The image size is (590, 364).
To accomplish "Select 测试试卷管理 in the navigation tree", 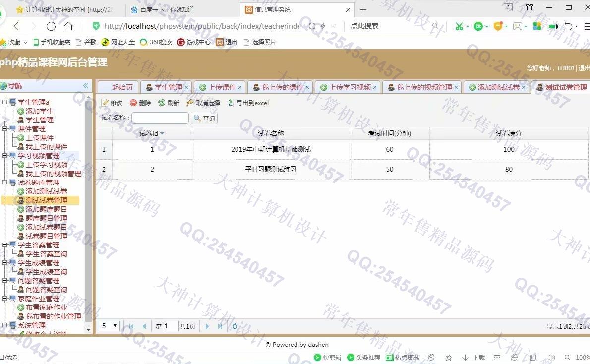I will coord(46,200).
